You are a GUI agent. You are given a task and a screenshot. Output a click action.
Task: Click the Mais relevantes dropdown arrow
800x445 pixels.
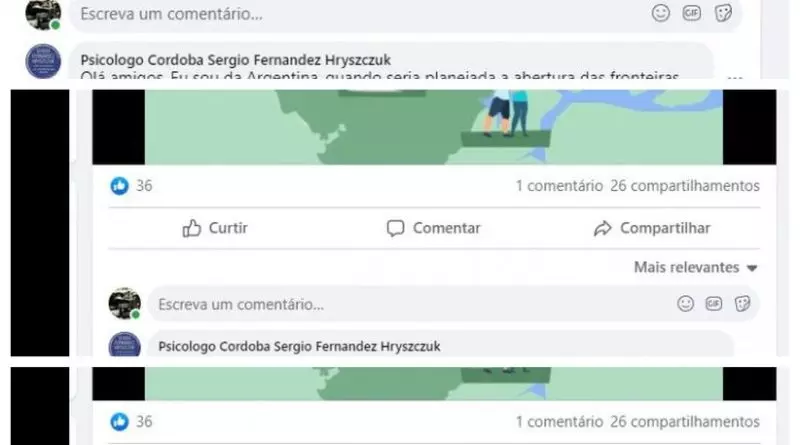point(752,268)
